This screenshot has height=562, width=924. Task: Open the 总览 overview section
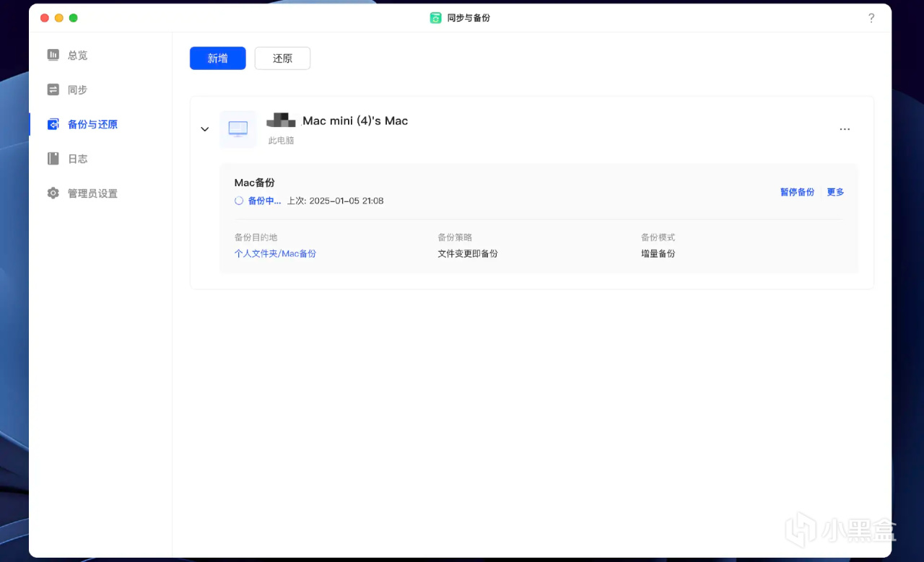[77, 56]
